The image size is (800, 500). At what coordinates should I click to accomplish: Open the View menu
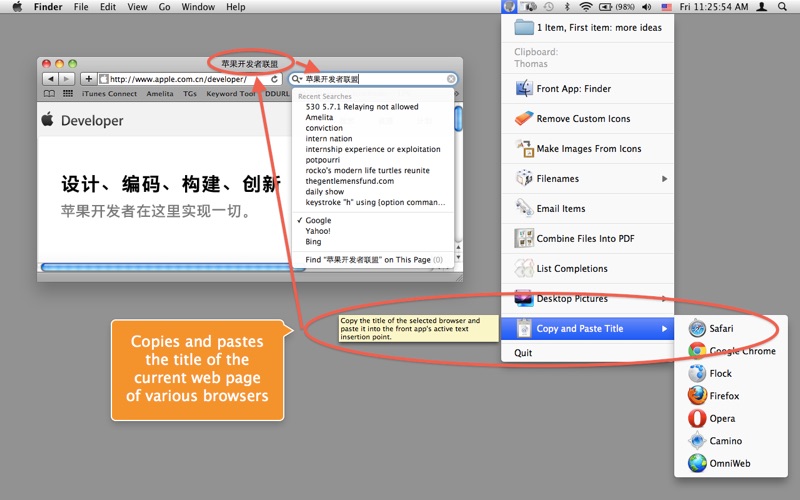[137, 7]
